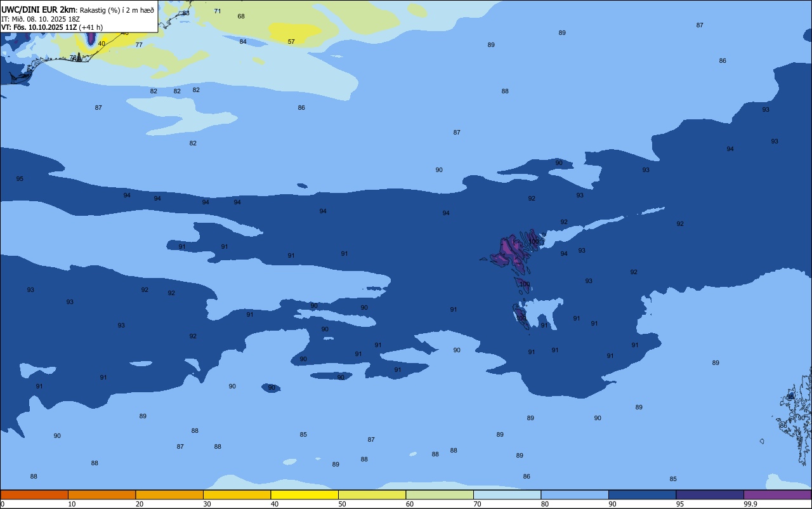Click the '99.9' tick label on color scale
812x509 pixels.
[751, 504]
